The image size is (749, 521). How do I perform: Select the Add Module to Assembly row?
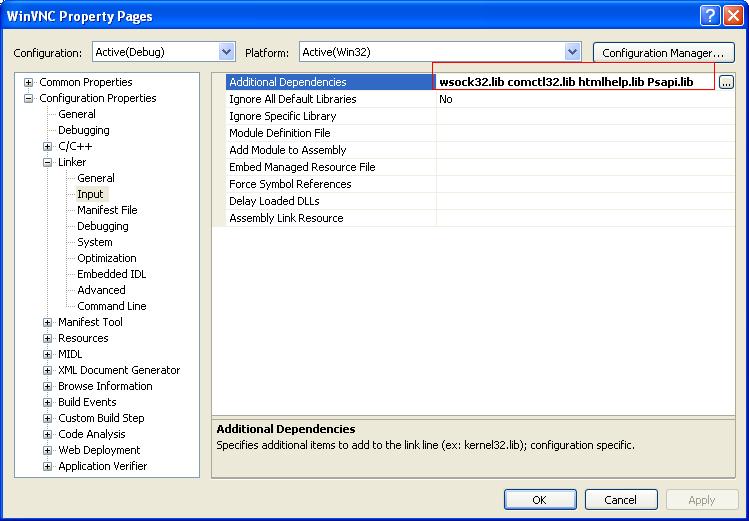click(x=480, y=150)
